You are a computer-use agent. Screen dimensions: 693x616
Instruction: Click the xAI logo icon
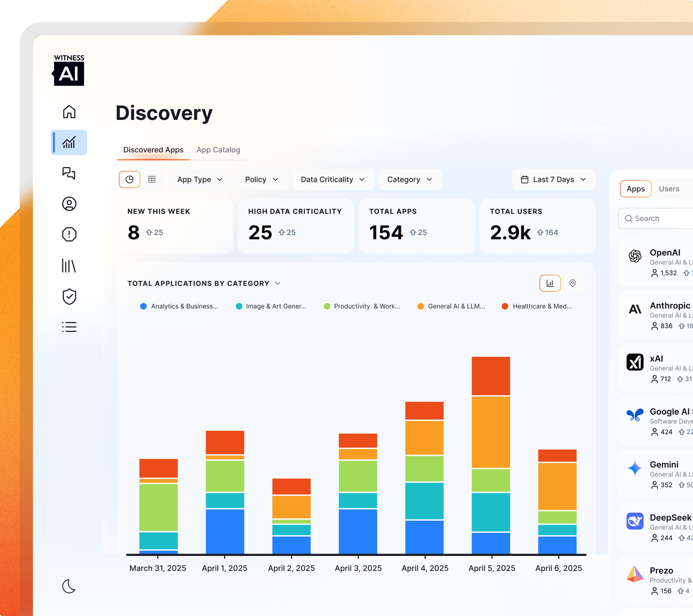635,362
